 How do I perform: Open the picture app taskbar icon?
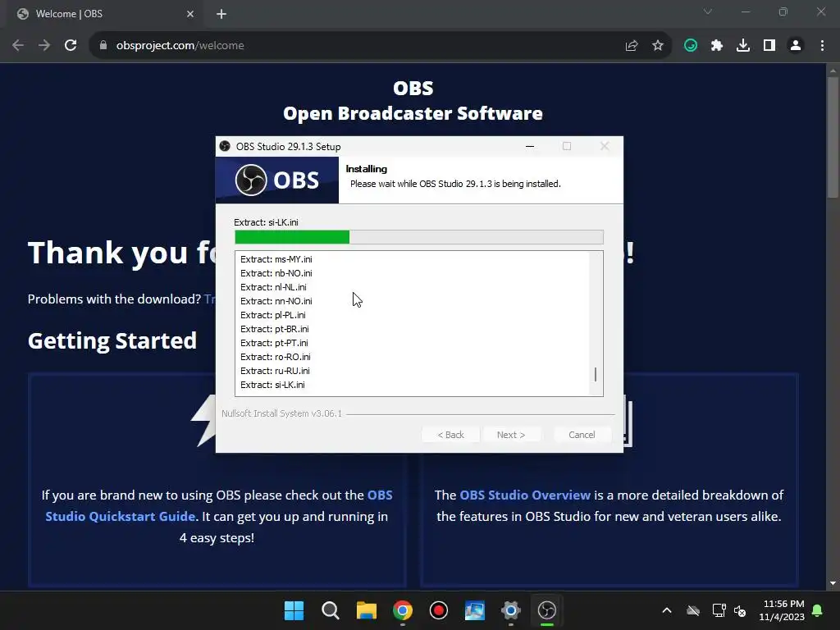[475, 610]
